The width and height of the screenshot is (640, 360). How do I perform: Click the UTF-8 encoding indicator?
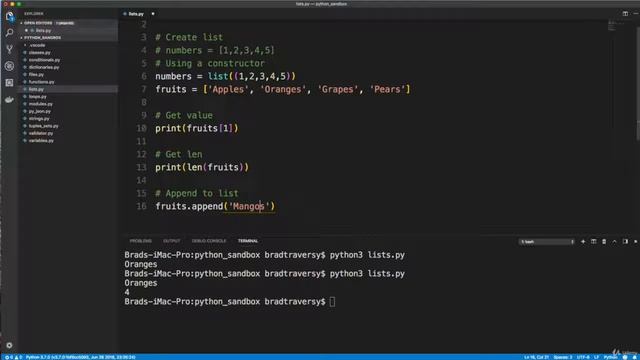tap(583, 357)
